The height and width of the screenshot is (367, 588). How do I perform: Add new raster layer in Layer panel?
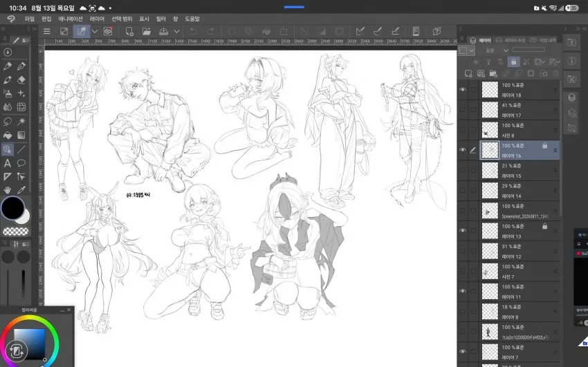(x=468, y=73)
